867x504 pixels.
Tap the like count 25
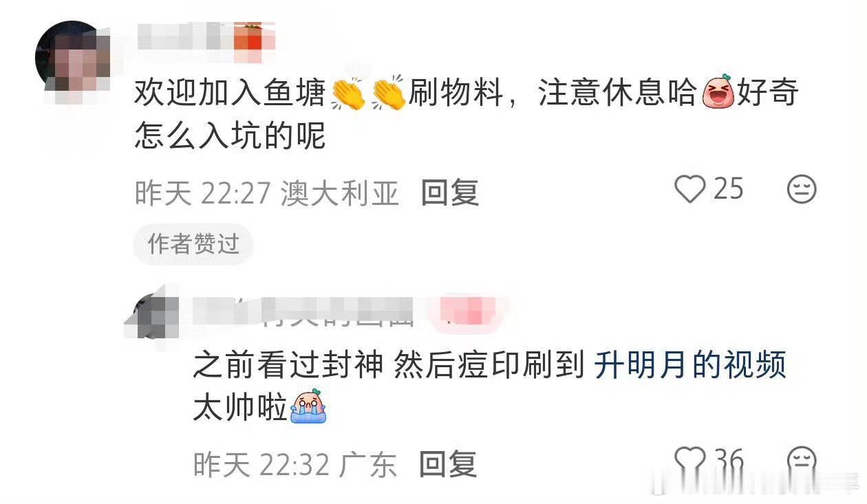tap(729, 188)
